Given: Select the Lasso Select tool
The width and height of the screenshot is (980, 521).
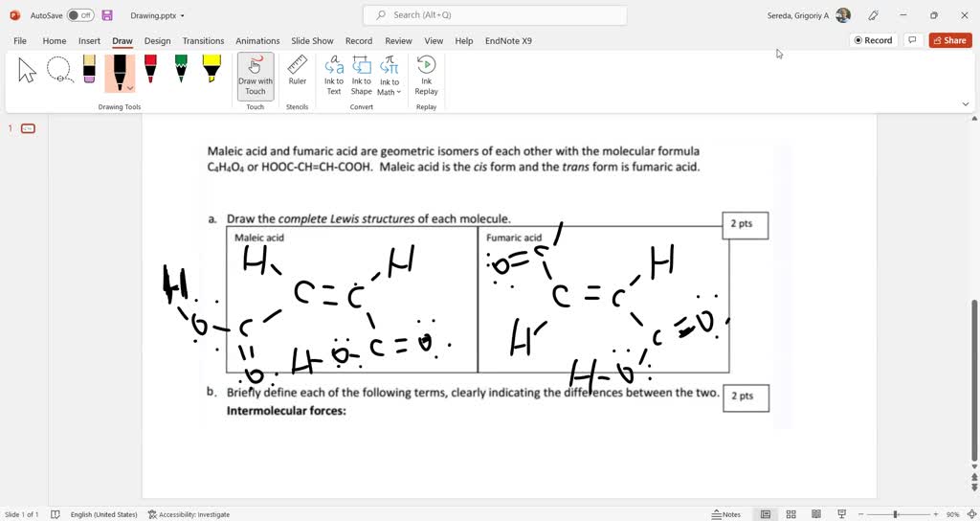Looking at the screenshot, I should pyautogui.click(x=59, y=70).
